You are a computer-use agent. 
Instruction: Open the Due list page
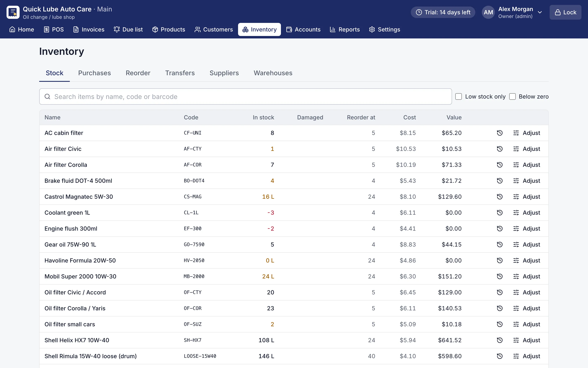click(128, 29)
